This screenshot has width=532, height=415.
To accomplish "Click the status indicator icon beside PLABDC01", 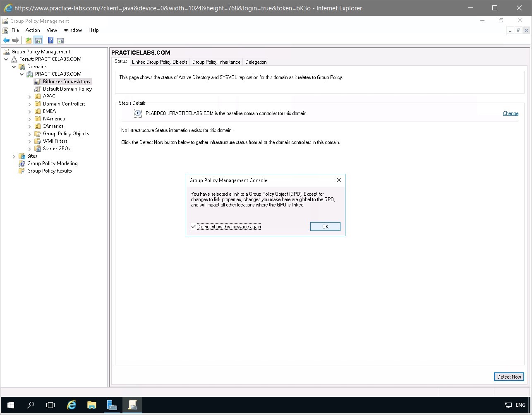I will coord(137,113).
